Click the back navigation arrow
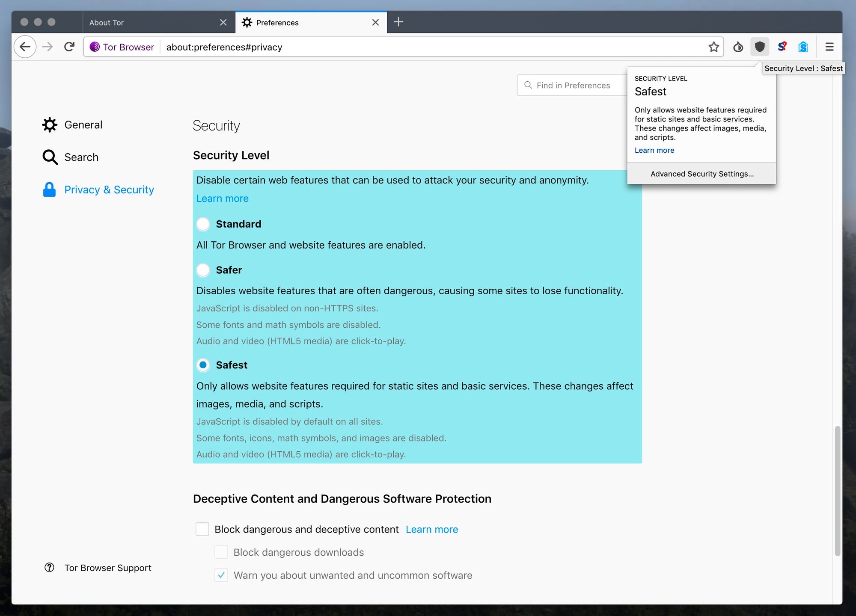Viewport: 856px width, 616px height. [25, 47]
